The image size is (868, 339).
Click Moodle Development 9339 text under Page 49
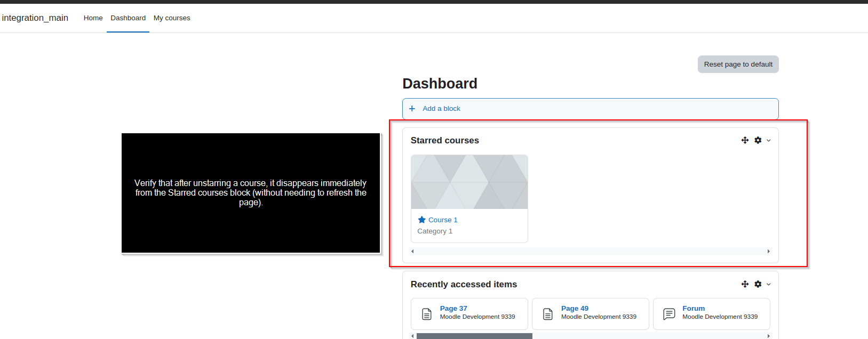[599, 317]
